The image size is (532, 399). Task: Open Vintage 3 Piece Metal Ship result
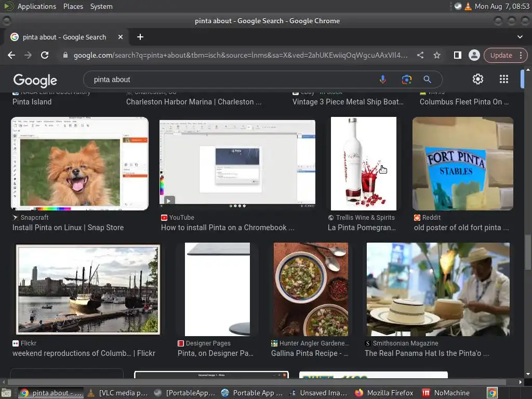coord(348,102)
